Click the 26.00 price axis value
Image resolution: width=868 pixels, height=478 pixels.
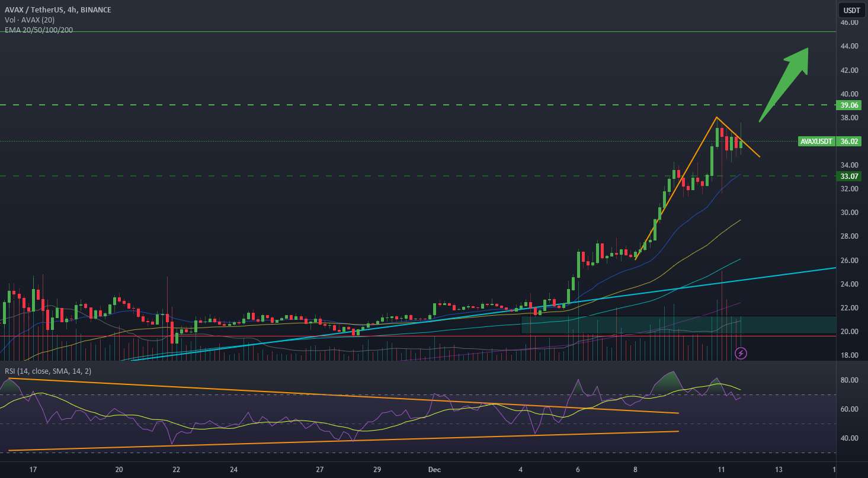850,260
